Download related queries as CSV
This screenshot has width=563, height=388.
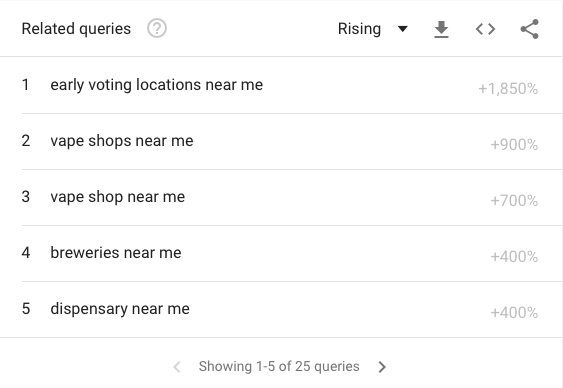(x=441, y=29)
